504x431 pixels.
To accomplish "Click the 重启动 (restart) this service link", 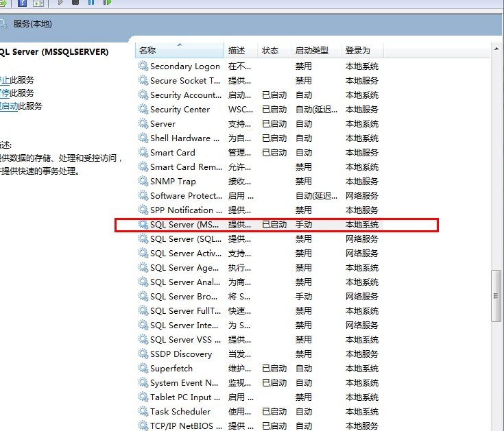I will (9, 106).
